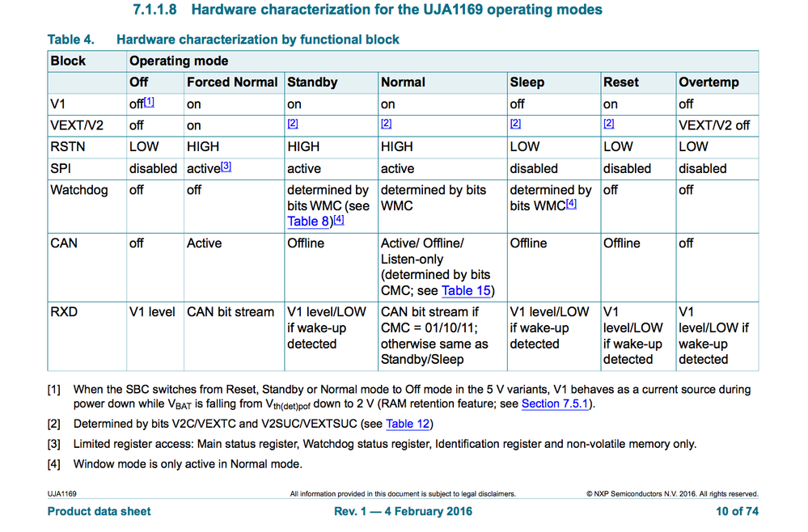This screenshot has width=808, height=532.
Task: Click footnote [4] after Table 8 in Standby
Action: 339,219
